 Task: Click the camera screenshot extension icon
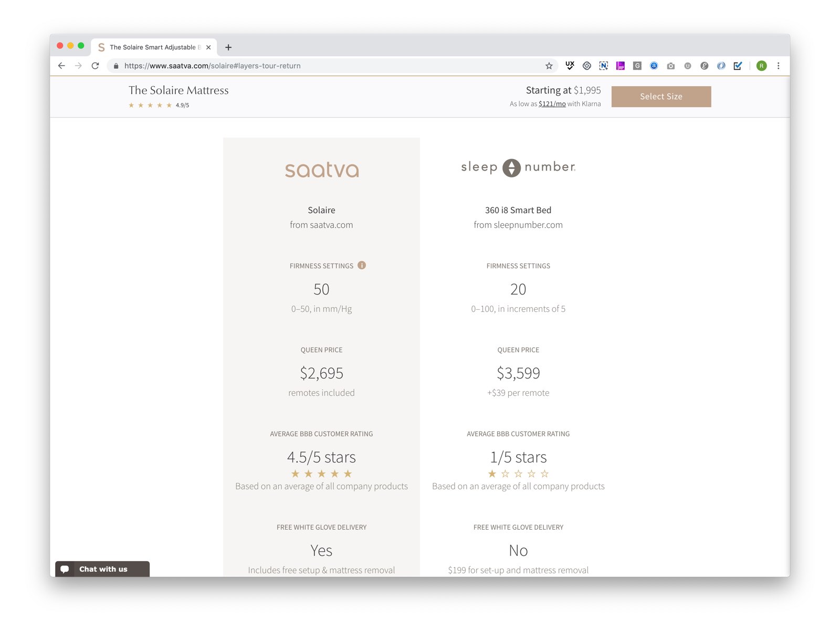click(670, 66)
